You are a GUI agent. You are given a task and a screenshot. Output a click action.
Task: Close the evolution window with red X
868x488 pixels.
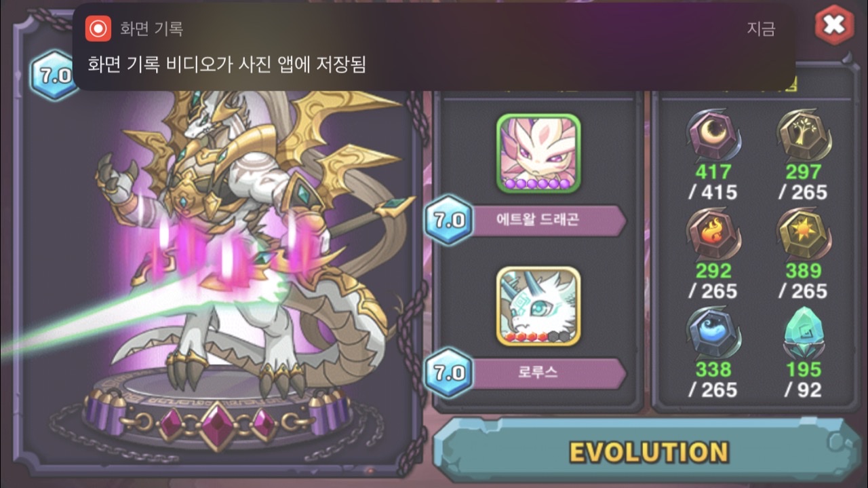pyautogui.click(x=833, y=25)
